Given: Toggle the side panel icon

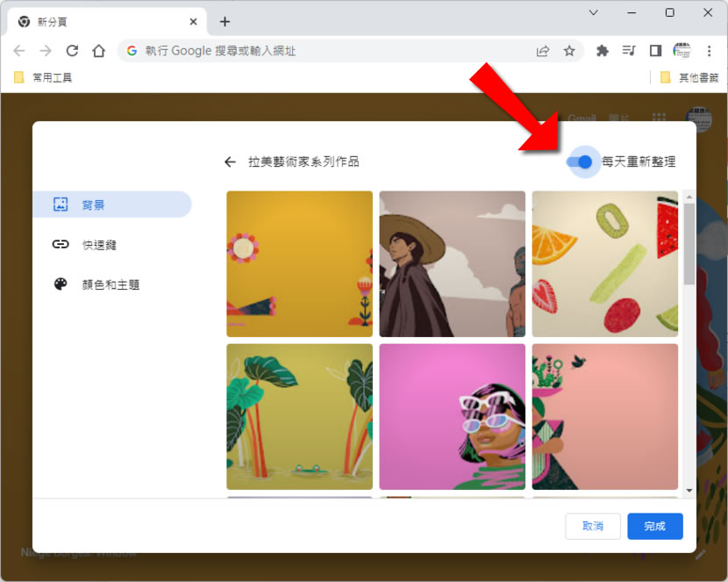Looking at the screenshot, I should [655, 51].
